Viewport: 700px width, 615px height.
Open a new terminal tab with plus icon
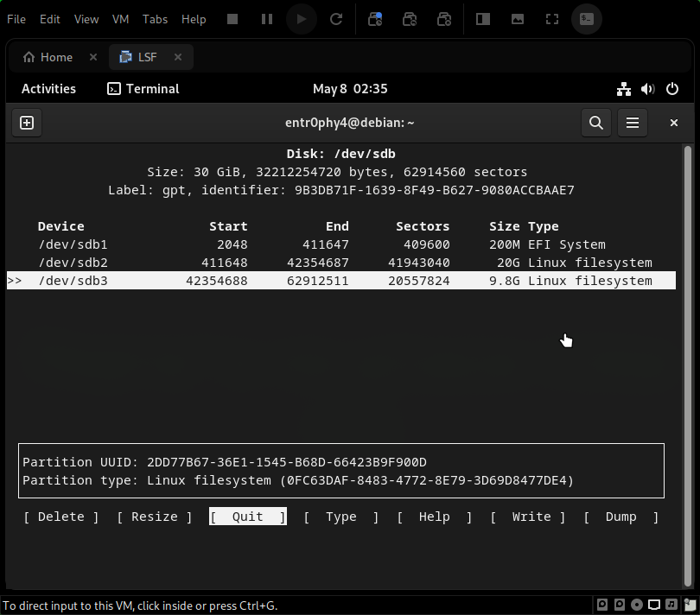[27, 124]
